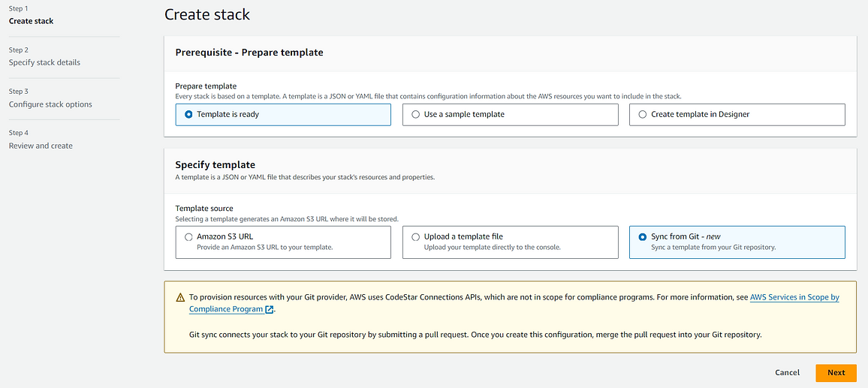
Task: Click the Specify template section heading
Action: pyautogui.click(x=215, y=165)
